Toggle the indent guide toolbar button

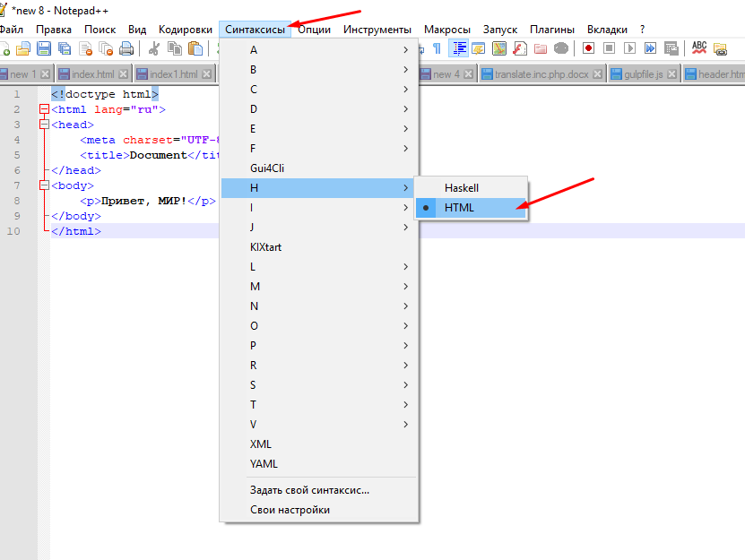458,48
